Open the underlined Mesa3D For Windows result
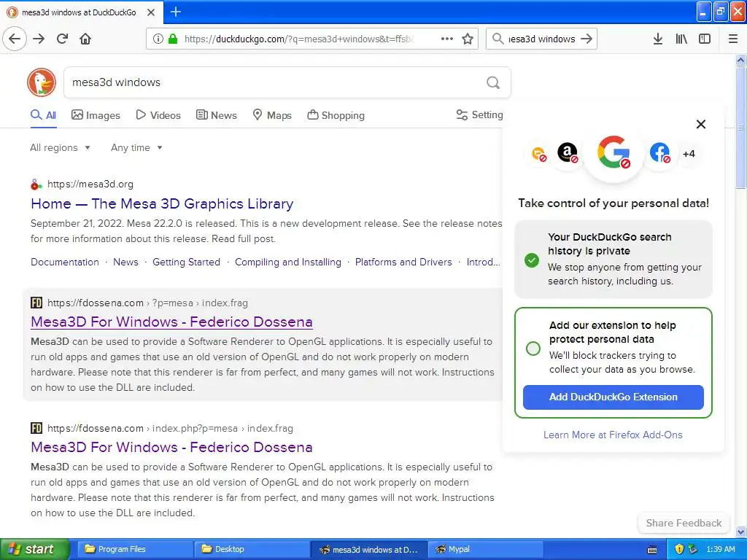747x560 pixels. 171,322
